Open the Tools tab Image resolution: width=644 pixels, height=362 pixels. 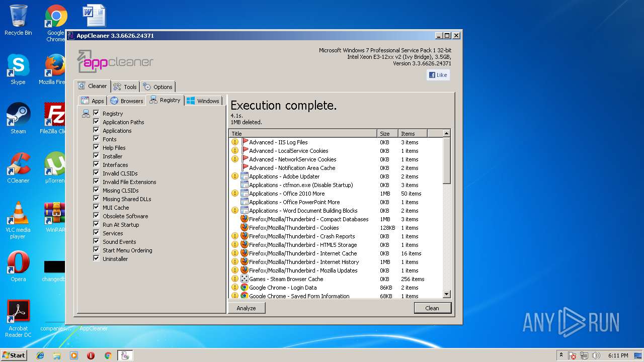(x=124, y=86)
